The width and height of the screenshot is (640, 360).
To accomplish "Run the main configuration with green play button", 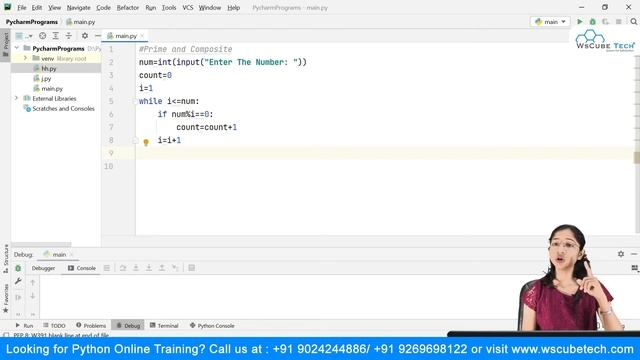I will tap(580, 22).
